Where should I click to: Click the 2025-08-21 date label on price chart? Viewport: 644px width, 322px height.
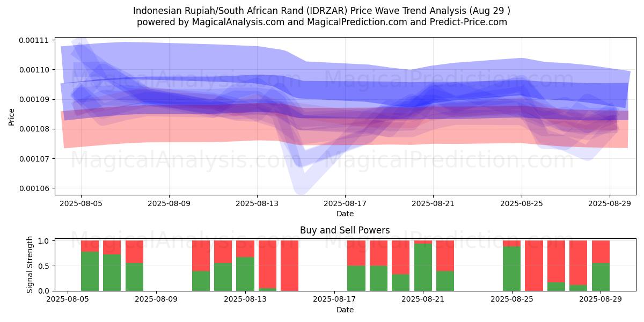point(433,203)
